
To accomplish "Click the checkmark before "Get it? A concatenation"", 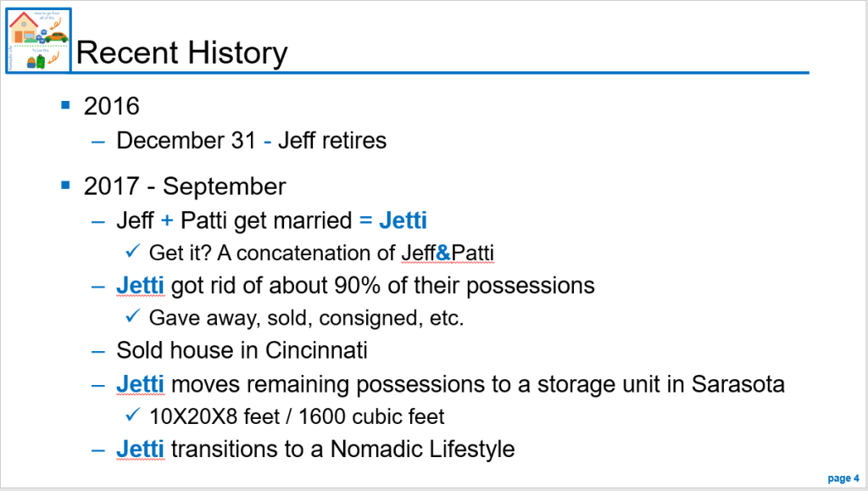I will (132, 252).
